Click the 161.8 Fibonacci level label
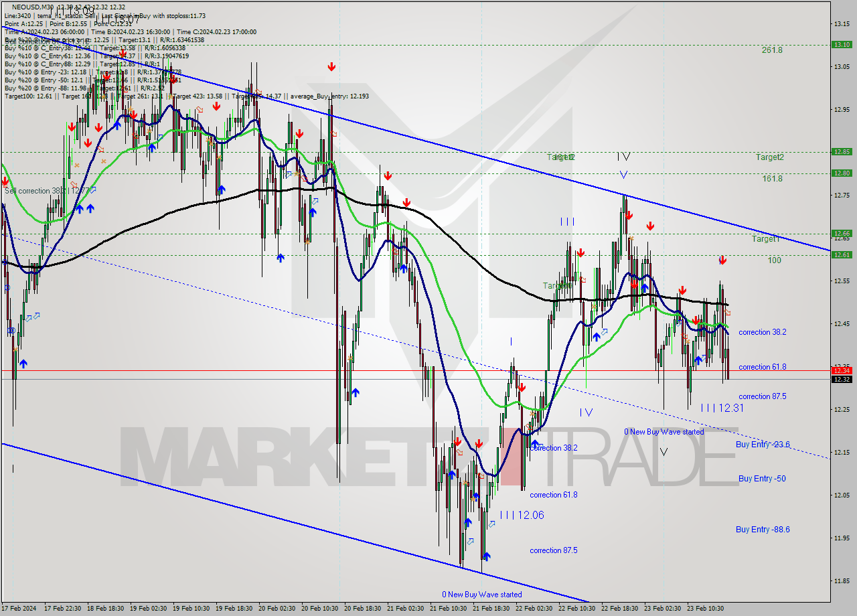The width and height of the screenshot is (857, 616). point(772,179)
